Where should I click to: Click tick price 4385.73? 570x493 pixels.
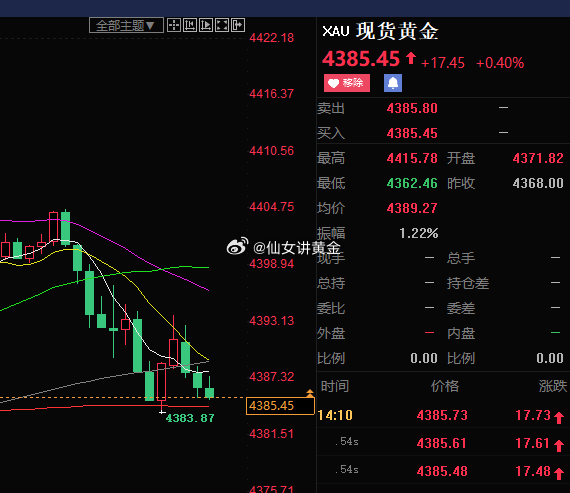click(442, 415)
